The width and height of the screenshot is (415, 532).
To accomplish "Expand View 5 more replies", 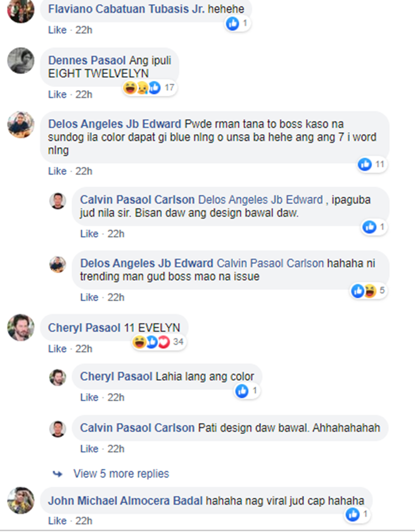I will coord(121,474).
